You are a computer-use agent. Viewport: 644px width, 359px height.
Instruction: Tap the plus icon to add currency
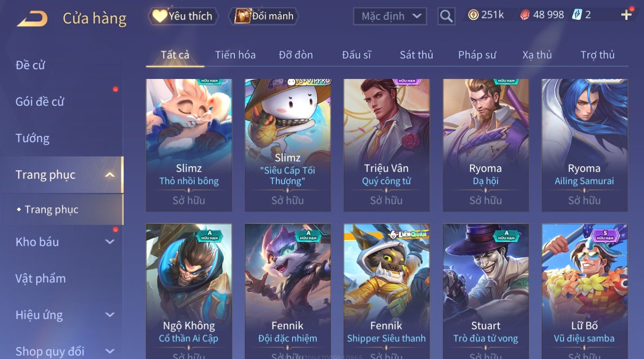click(x=626, y=15)
